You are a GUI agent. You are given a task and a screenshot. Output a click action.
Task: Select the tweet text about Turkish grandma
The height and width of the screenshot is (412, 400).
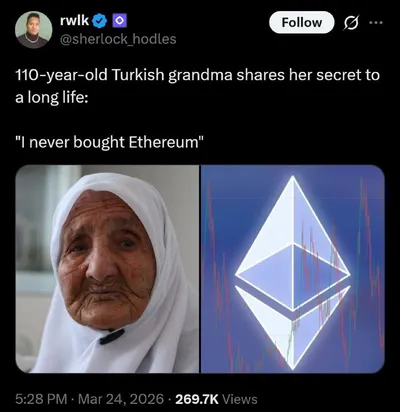click(197, 87)
